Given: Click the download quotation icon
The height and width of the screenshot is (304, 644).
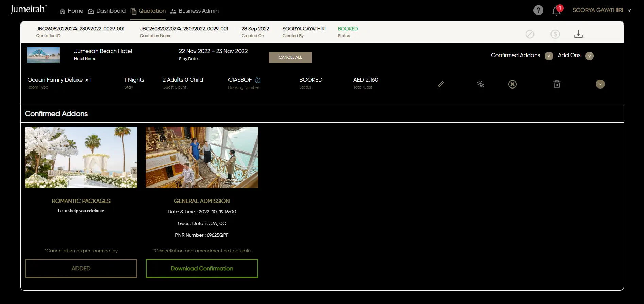Looking at the screenshot, I should click(578, 34).
